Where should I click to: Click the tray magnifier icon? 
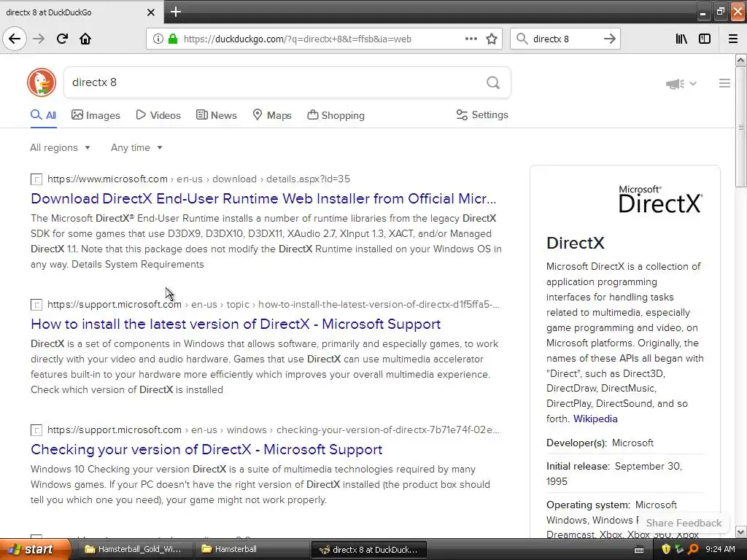click(x=693, y=549)
